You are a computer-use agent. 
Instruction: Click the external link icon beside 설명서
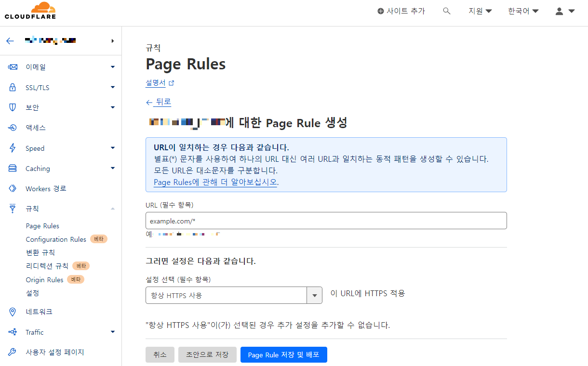pyautogui.click(x=171, y=83)
